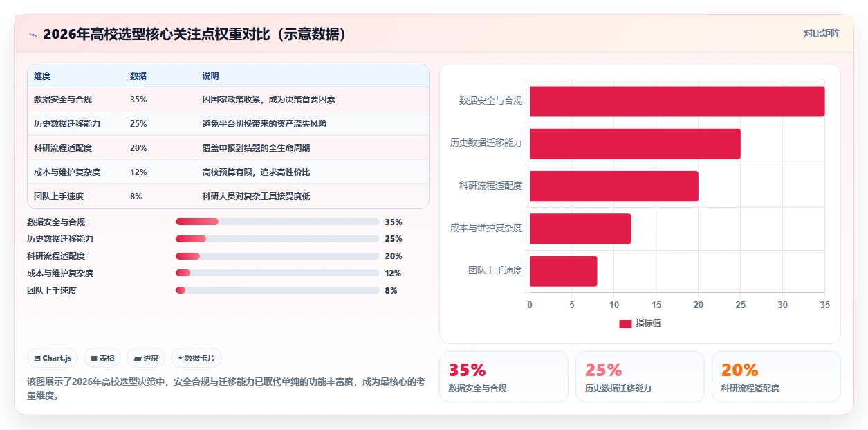The width and height of the screenshot is (868, 430).
Task: Click the lightning icon beside the title
Action: click(x=33, y=34)
